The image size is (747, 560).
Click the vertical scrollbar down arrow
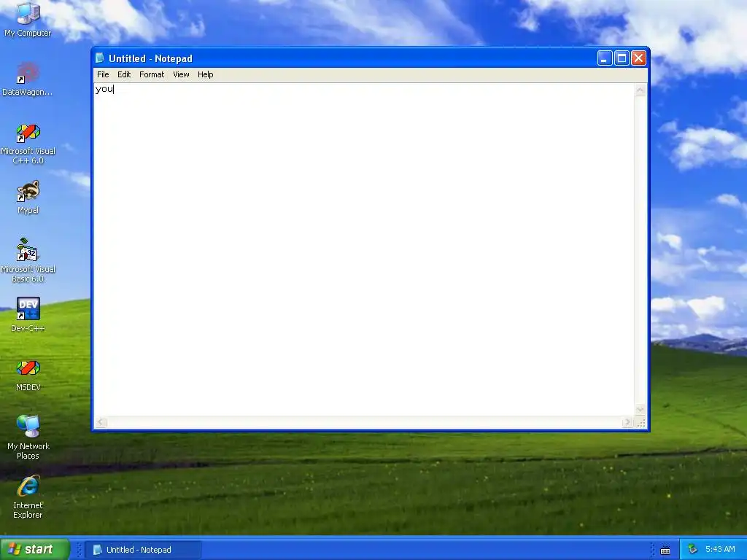640,410
